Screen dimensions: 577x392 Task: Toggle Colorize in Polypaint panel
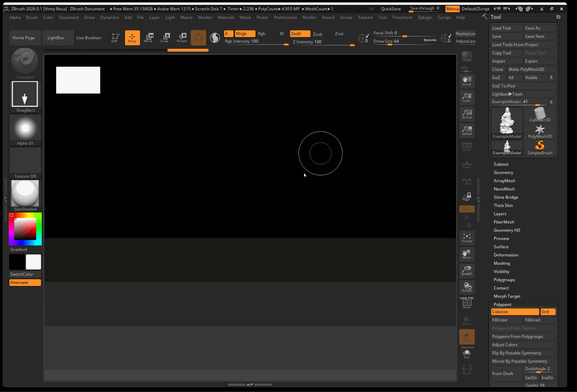point(514,312)
